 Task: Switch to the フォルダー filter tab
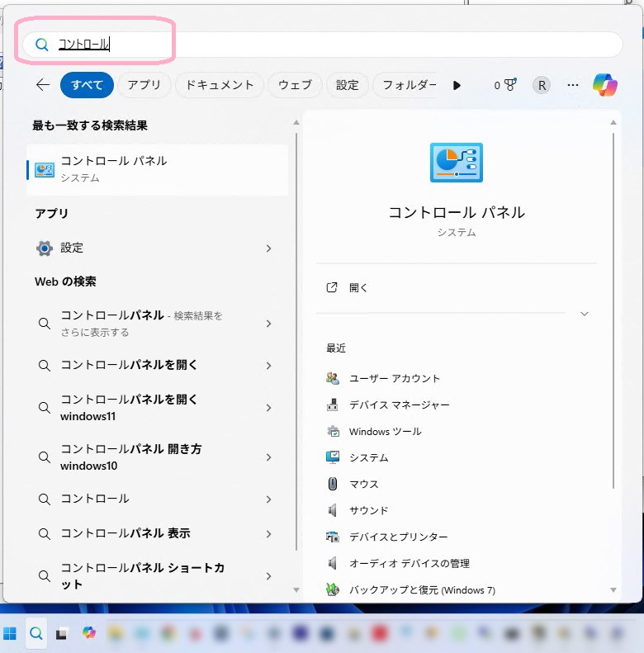pyautogui.click(x=406, y=85)
